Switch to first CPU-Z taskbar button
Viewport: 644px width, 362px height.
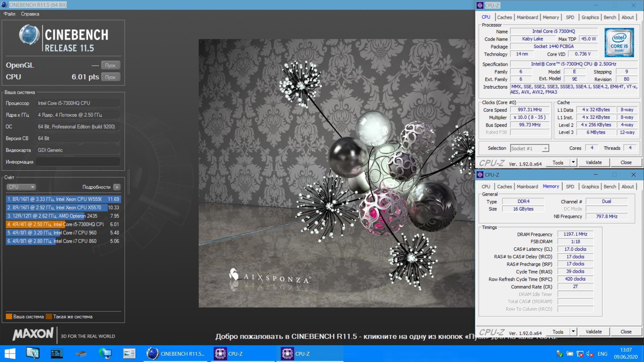pos(243,354)
